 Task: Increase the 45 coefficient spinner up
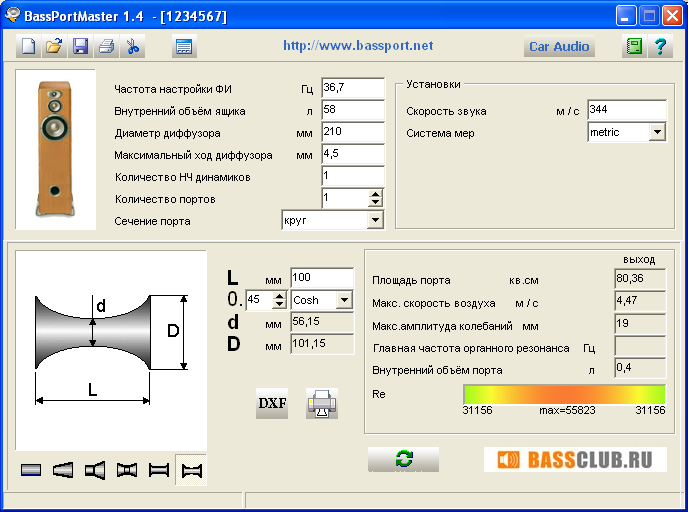280,296
